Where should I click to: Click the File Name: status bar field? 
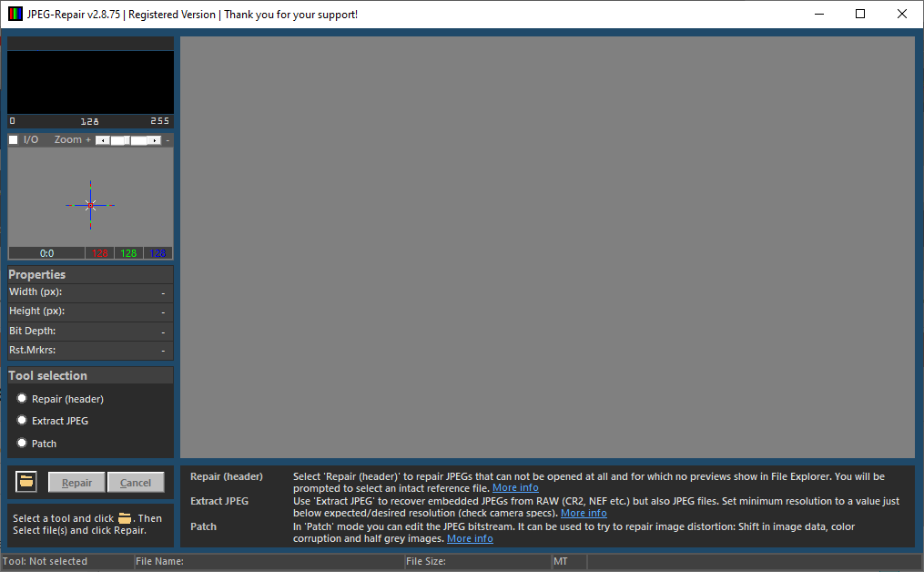point(269,561)
